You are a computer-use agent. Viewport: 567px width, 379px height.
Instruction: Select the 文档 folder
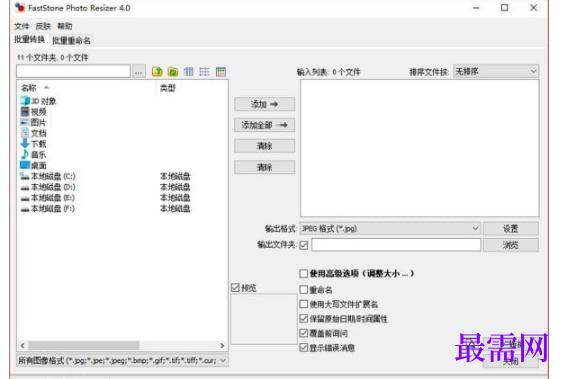[33, 133]
